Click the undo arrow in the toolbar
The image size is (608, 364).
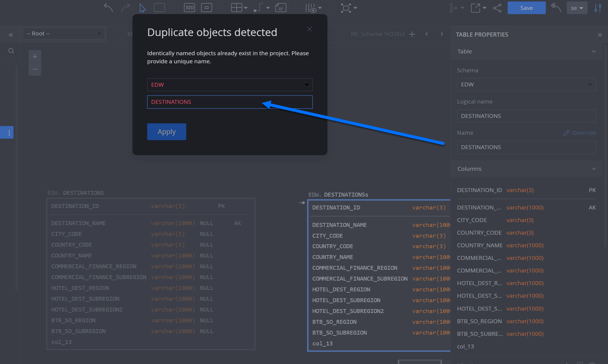[x=108, y=8]
